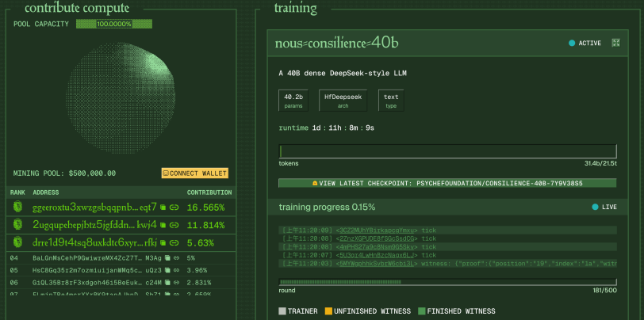Screen dimensions: 644x320
Task: Open the link icon for address ending M3Ag
Action: pyautogui.click(x=177, y=258)
